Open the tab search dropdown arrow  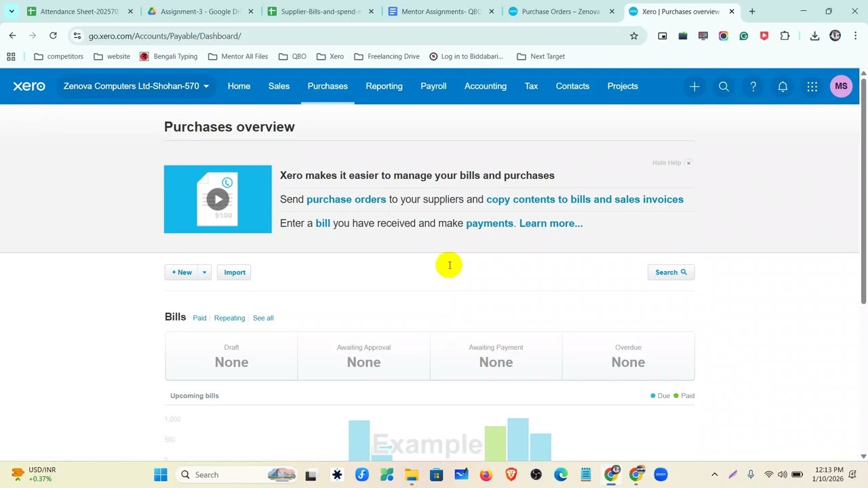[11, 12]
